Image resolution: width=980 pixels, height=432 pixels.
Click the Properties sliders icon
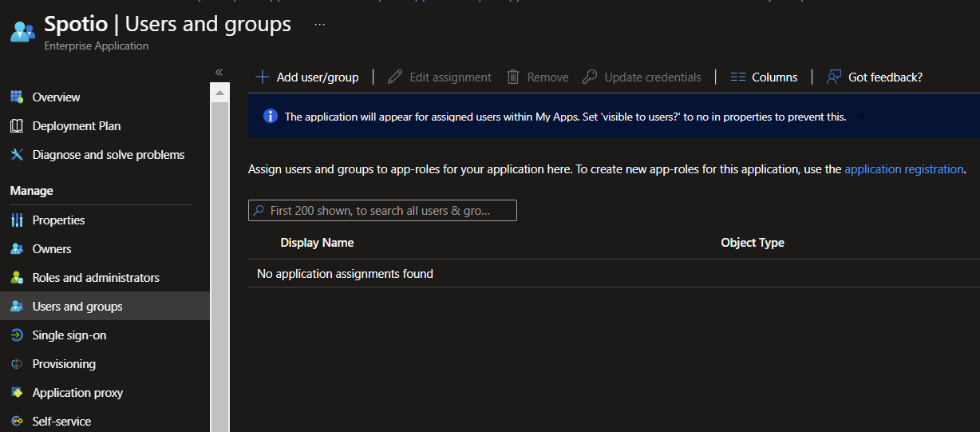[17, 220]
